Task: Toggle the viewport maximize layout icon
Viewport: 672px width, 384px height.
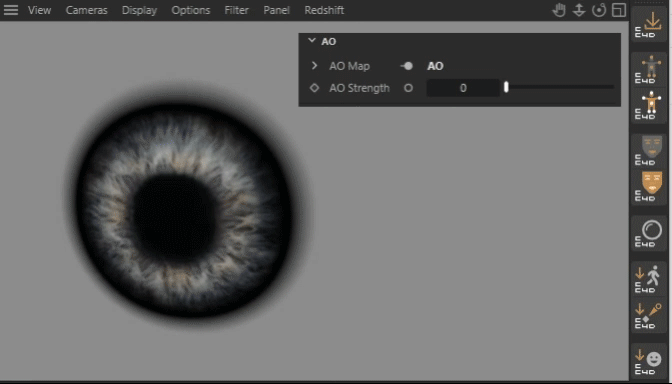Action: (619, 10)
